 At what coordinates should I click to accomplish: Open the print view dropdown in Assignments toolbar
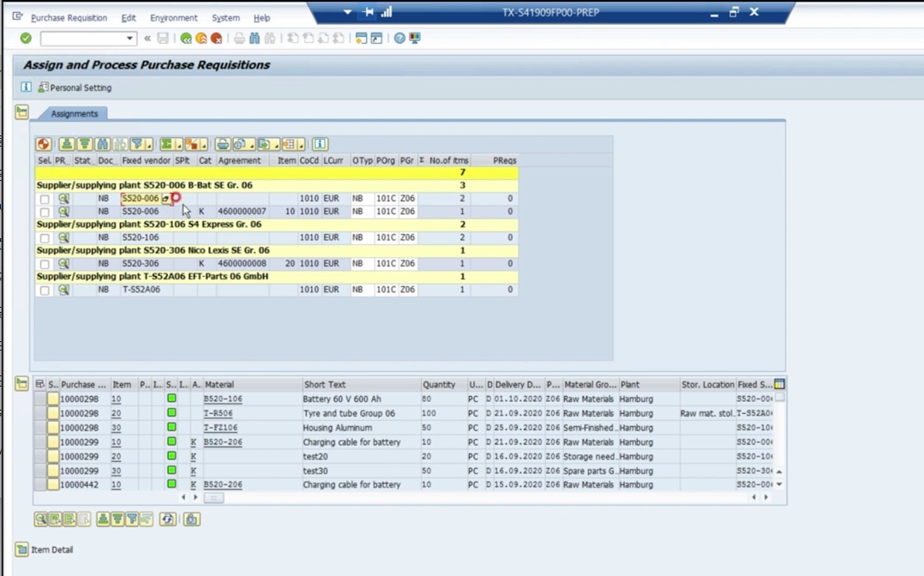click(252, 145)
